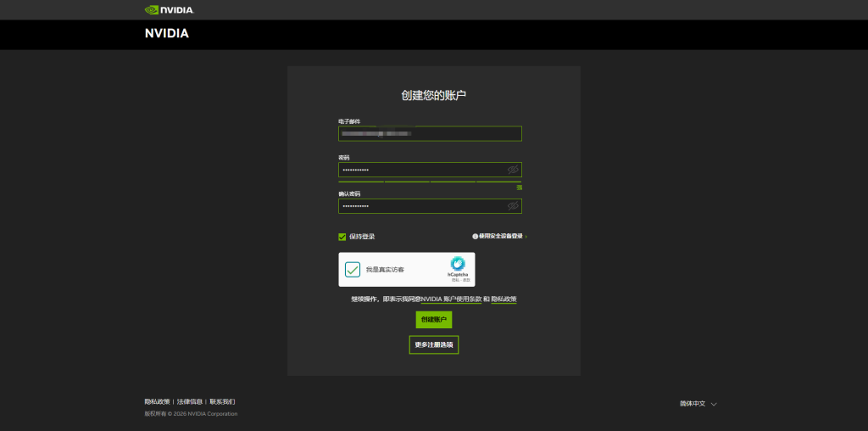Click the 更多注册选项 button
This screenshot has height=431, width=868.
[433, 345]
